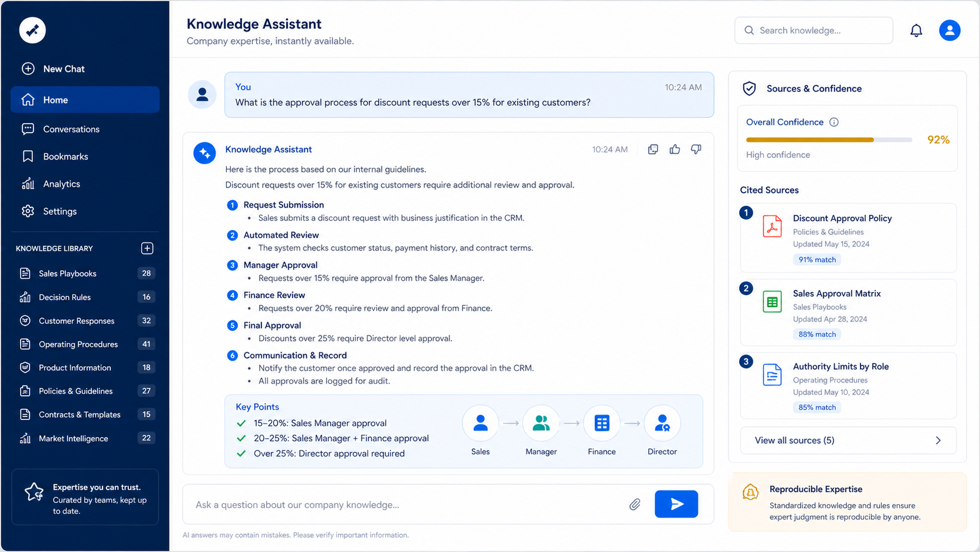The image size is (980, 552).
Task: Open Operating Procedures library
Action: [x=87, y=344]
